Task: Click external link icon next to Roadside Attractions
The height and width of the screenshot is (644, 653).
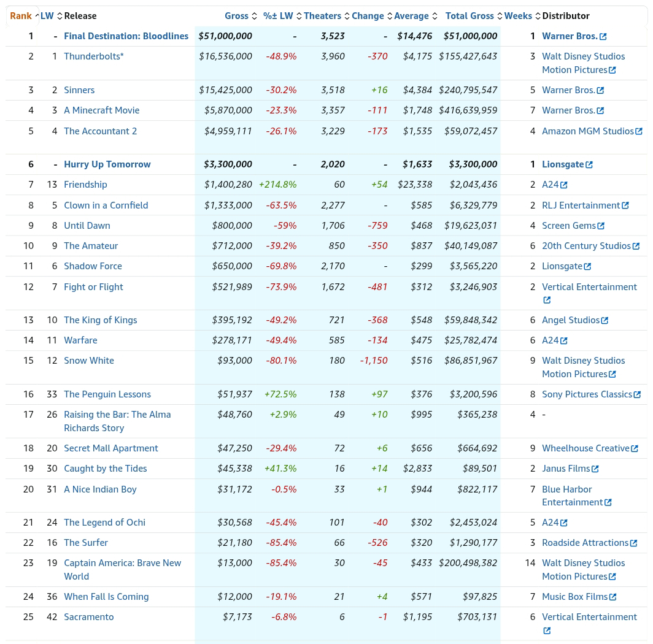Action: click(633, 543)
